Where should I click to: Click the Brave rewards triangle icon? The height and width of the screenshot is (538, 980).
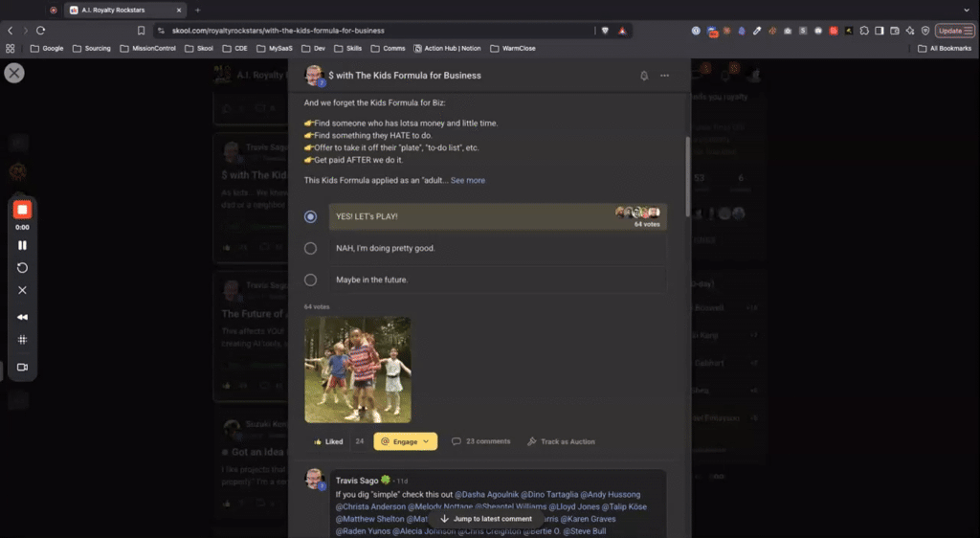[622, 31]
